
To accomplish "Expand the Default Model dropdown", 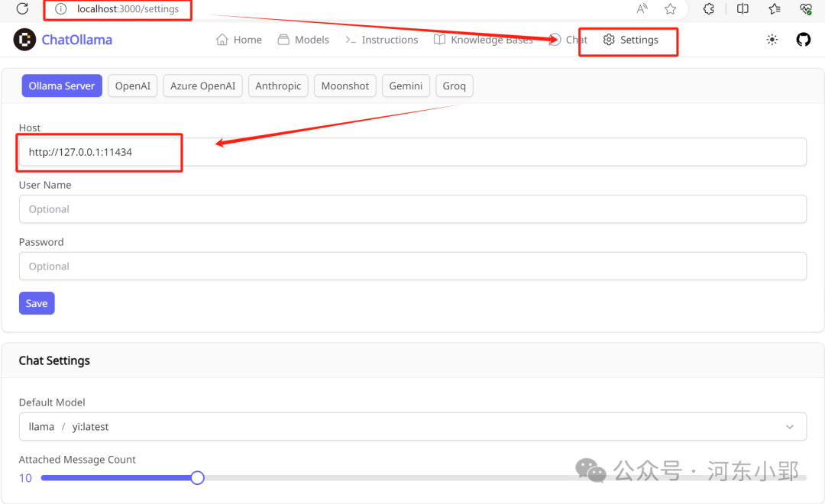I will pyautogui.click(x=412, y=427).
